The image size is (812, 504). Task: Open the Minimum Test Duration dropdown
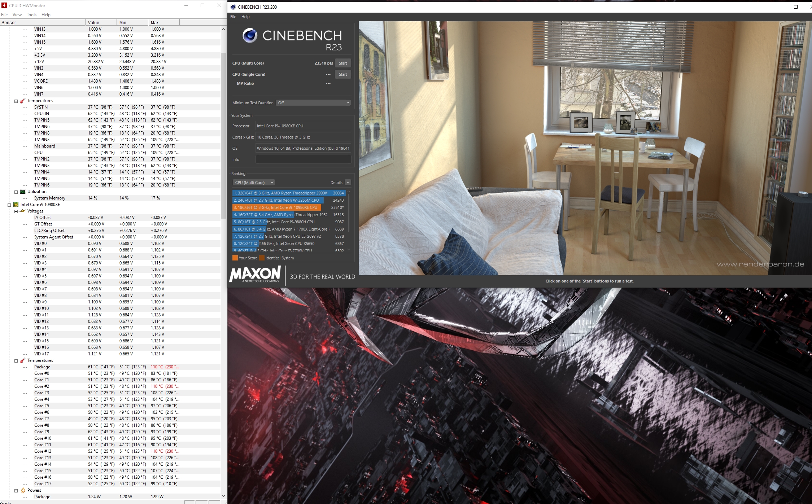coord(313,103)
